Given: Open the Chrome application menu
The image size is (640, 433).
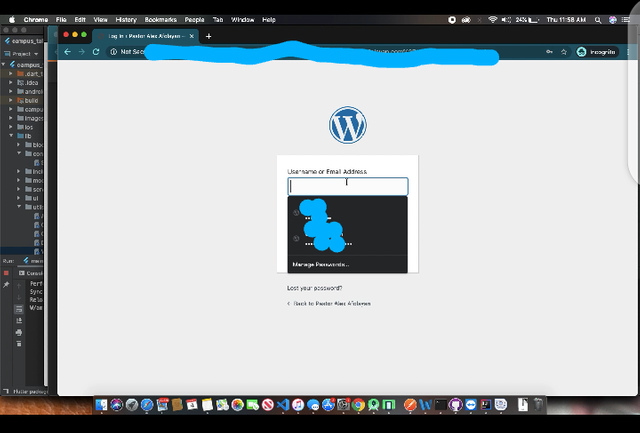Looking at the screenshot, I should click(36, 20).
